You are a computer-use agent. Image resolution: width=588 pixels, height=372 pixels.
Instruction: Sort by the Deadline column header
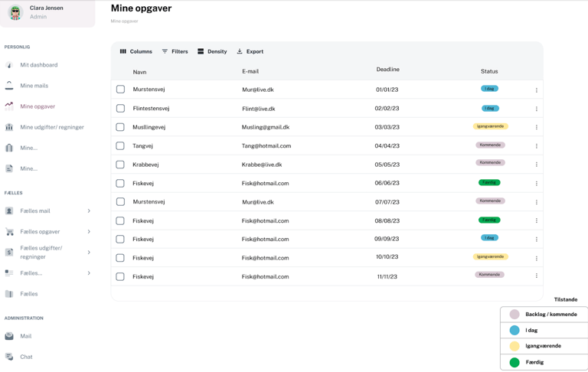(387, 70)
